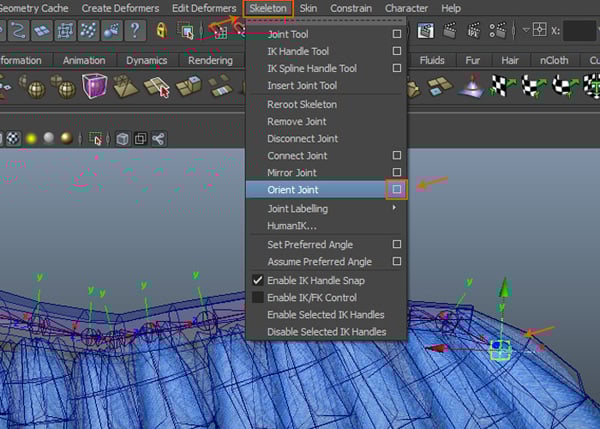Click the green Y-axis manipulator arrow
Image resolution: width=600 pixels, height=429 pixels.
tap(505, 289)
